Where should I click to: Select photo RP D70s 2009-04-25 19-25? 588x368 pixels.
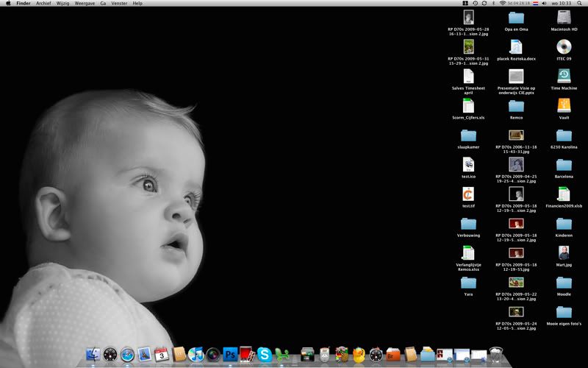(x=516, y=164)
